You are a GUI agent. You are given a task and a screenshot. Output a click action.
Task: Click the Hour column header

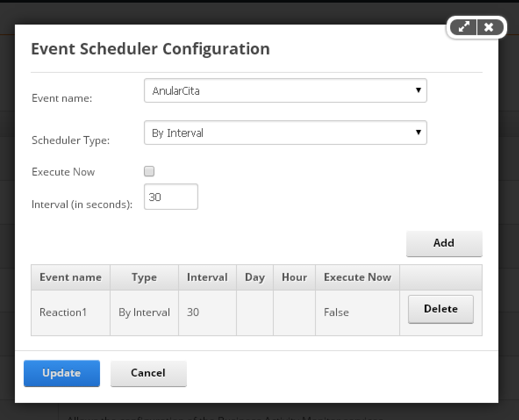click(294, 277)
